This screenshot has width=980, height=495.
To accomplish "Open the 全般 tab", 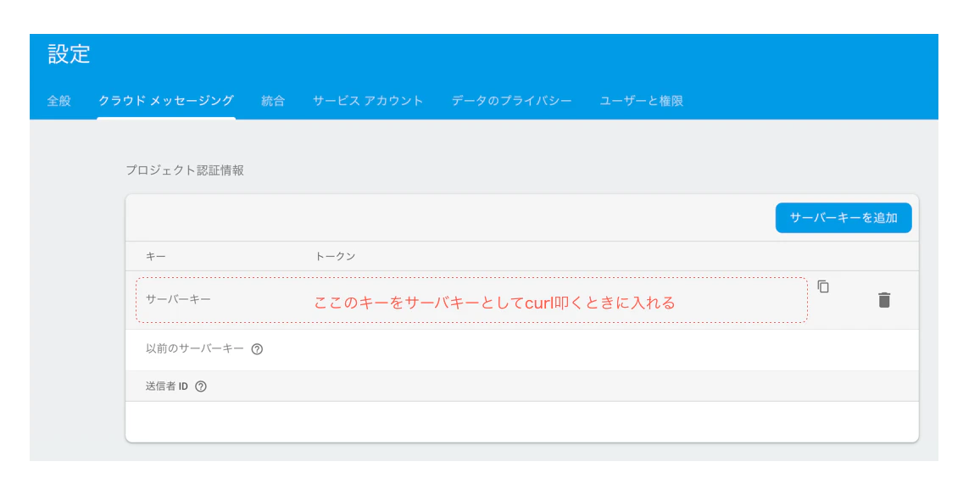I will tap(59, 101).
